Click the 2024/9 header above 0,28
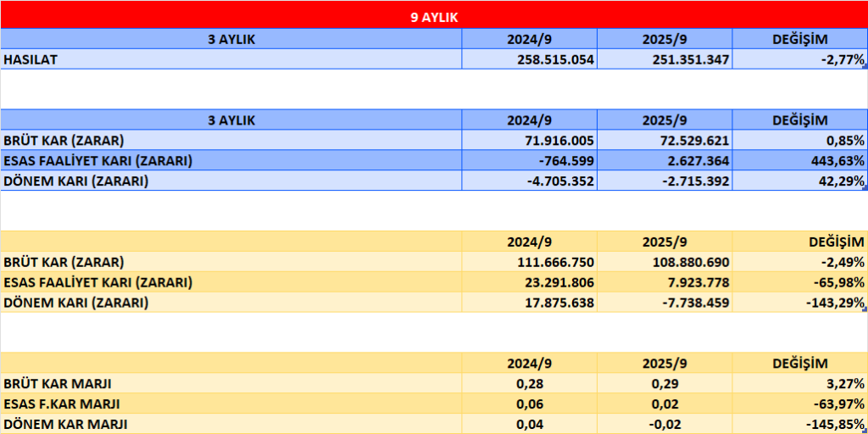 tap(529, 363)
